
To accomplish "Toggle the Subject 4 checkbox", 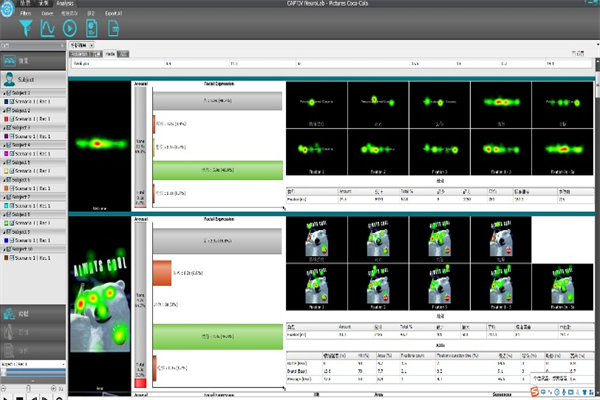I will point(9,145).
